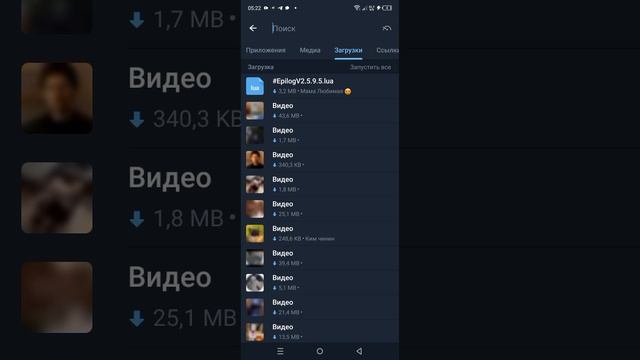Open thumbnail of the 13,5 MB video
The width and height of the screenshot is (640, 360).
[x=255, y=332]
